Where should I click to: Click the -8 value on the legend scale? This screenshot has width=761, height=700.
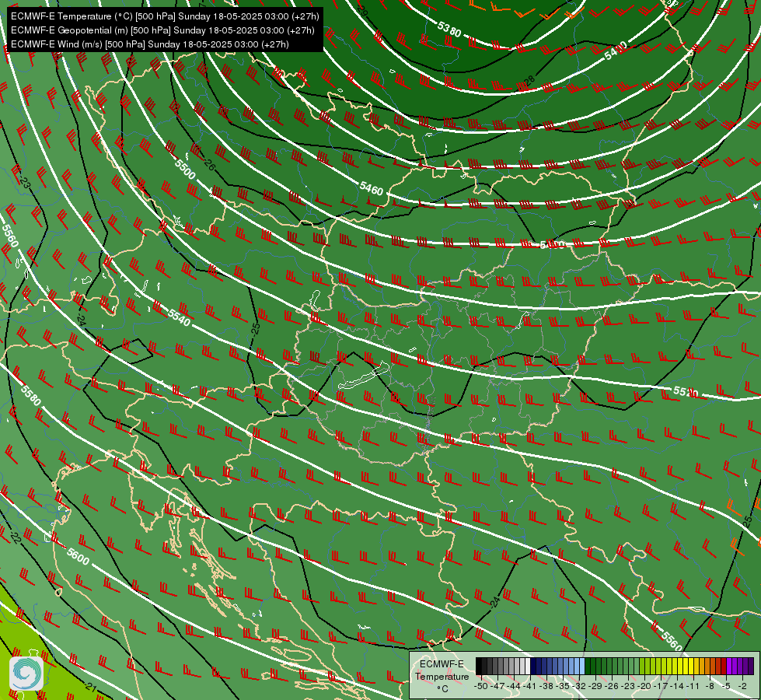[x=710, y=686]
